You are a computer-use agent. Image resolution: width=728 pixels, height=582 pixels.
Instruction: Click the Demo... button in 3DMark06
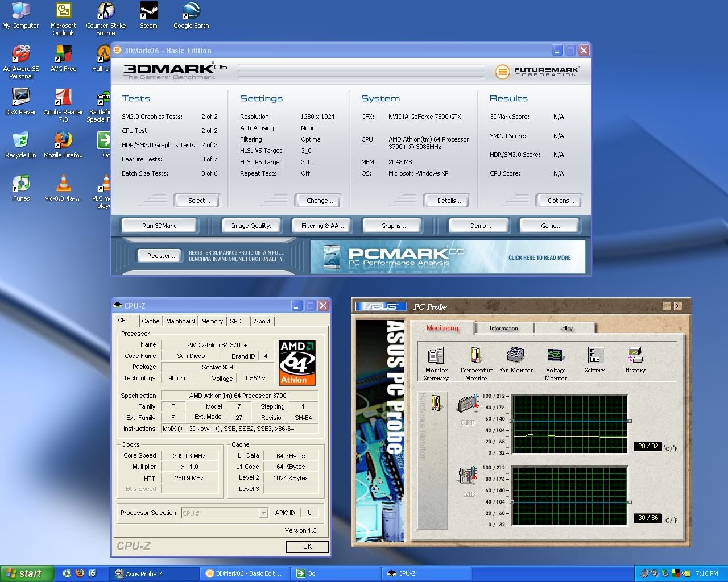click(x=481, y=226)
